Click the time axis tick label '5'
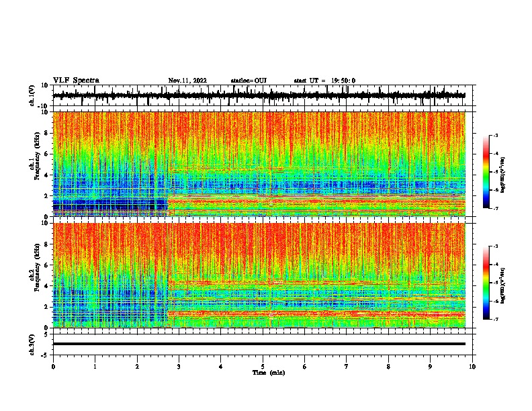Image resolution: width=532 pixels, height=411 pixels. [263, 367]
